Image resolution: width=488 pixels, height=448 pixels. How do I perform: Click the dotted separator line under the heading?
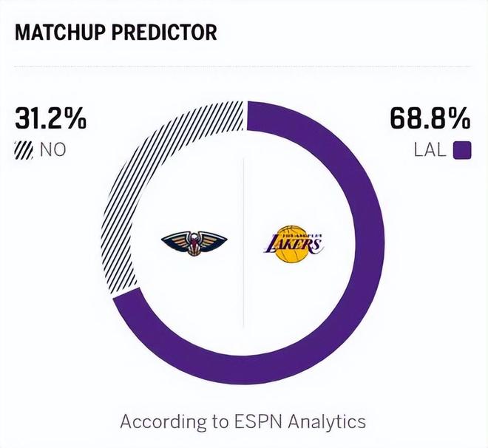[x=244, y=67]
